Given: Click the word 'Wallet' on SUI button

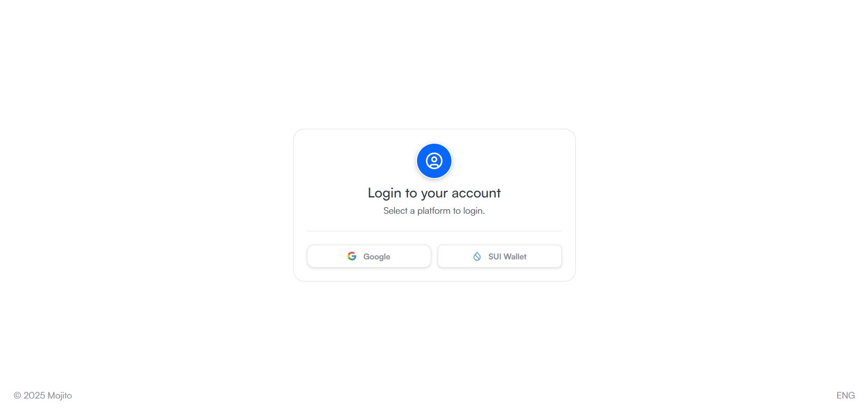Looking at the screenshot, I should pyautogui.click(x=515, y=256).
